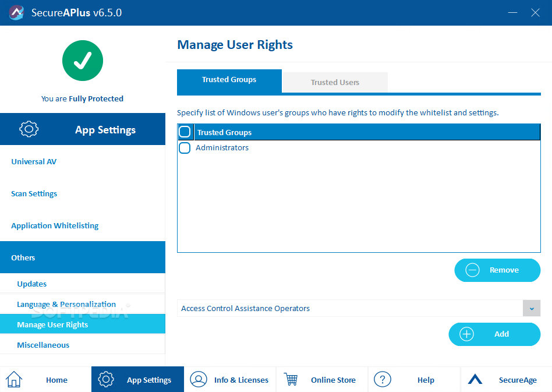Open SecureAge in bottom navigation
The height and width of the screenshot is (392, 552).
tap(506, 379)
